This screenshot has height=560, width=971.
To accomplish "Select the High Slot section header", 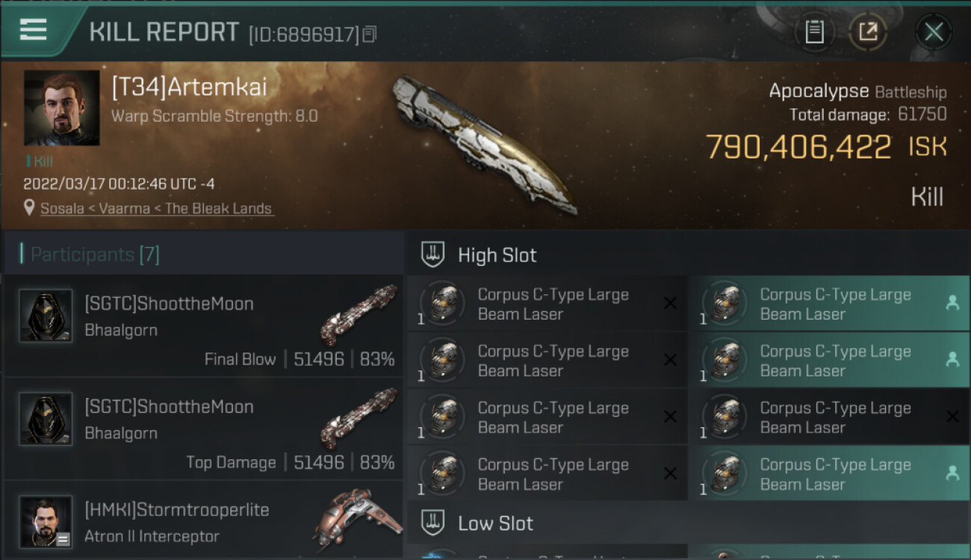I will [688, 255].
